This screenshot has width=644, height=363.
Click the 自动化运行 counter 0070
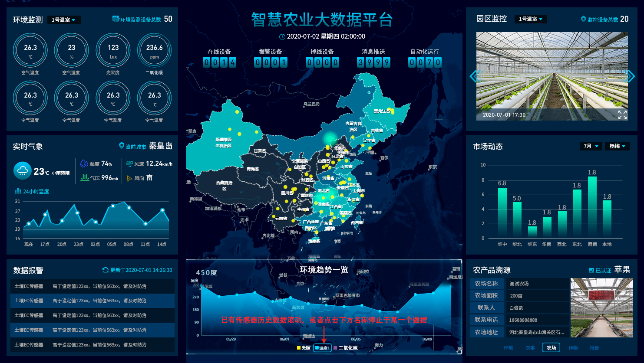425,62
